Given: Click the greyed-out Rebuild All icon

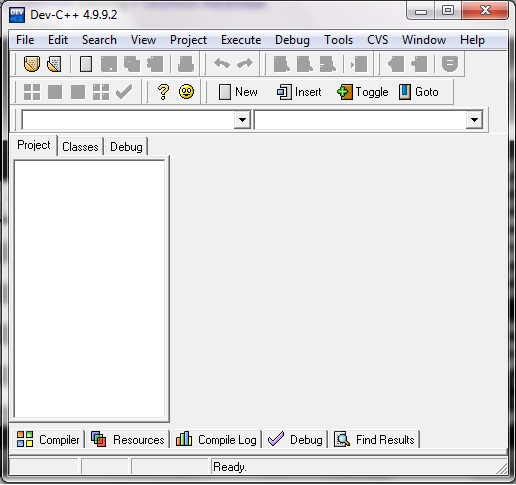Looking at the screenshot, I should (101, 92).
